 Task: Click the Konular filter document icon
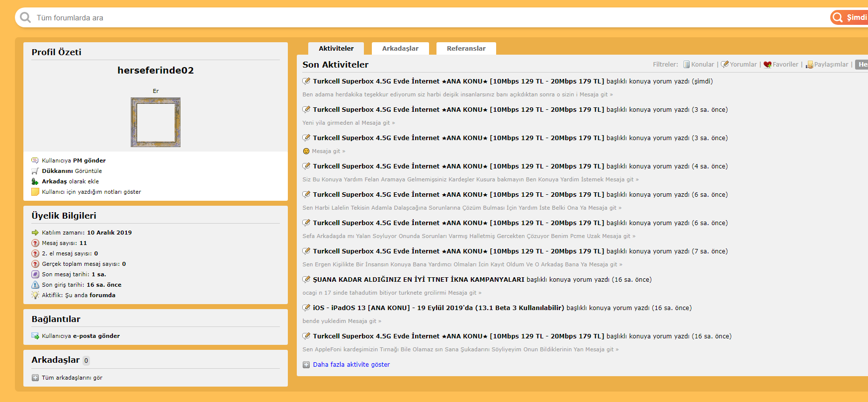click(x=687, y=65)
